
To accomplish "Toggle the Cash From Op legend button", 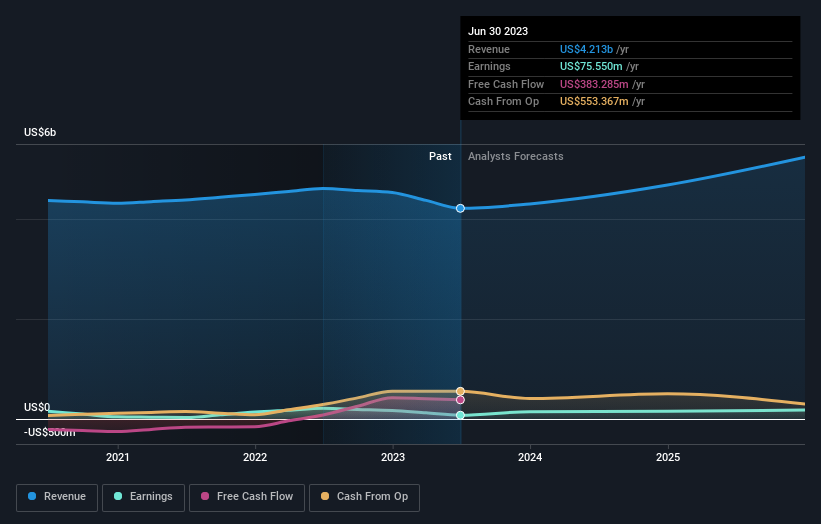I will coord(364,497).
